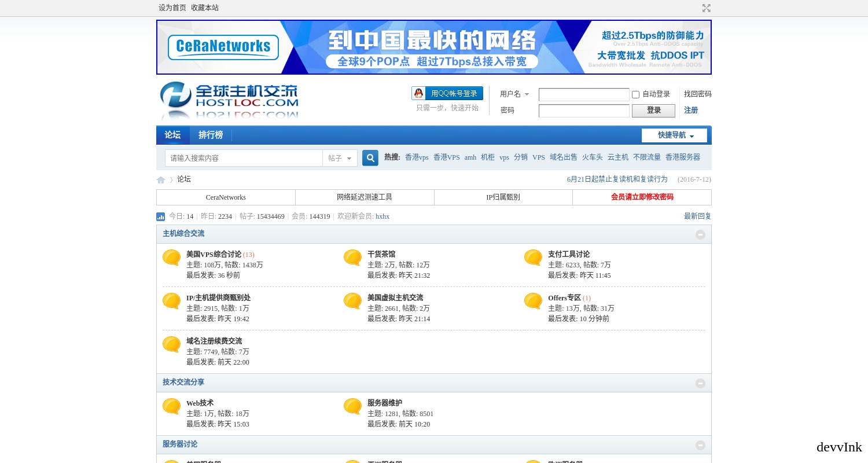868x463 pixels.
Task: Open the 干货茶馆 forum title
Action: pos(381,255)
